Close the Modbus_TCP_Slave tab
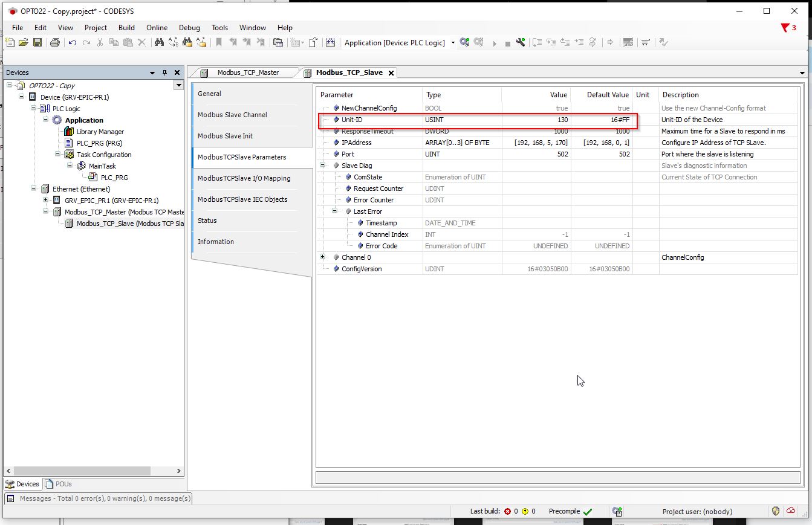The image size is (812, 525). [x=391, y=73]
